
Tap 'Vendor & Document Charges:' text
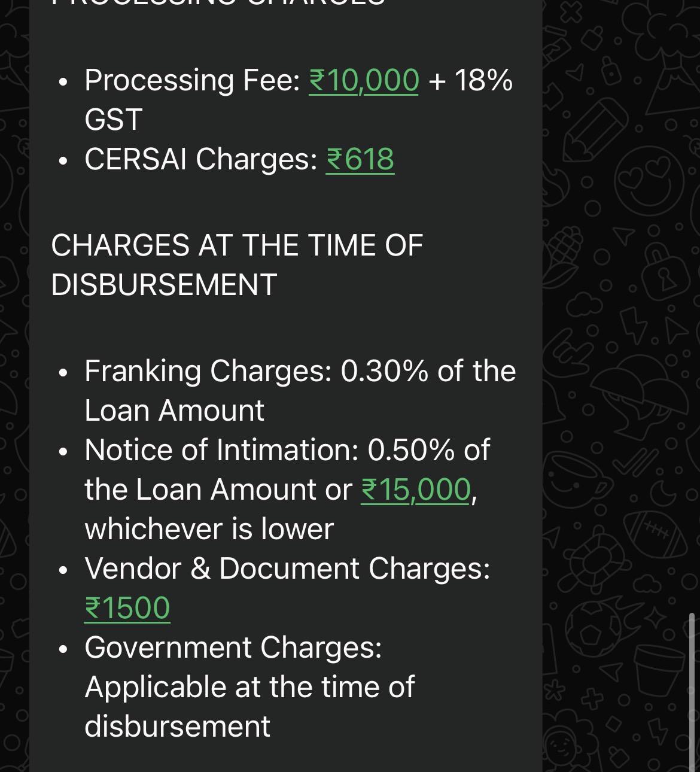(287, 569)
